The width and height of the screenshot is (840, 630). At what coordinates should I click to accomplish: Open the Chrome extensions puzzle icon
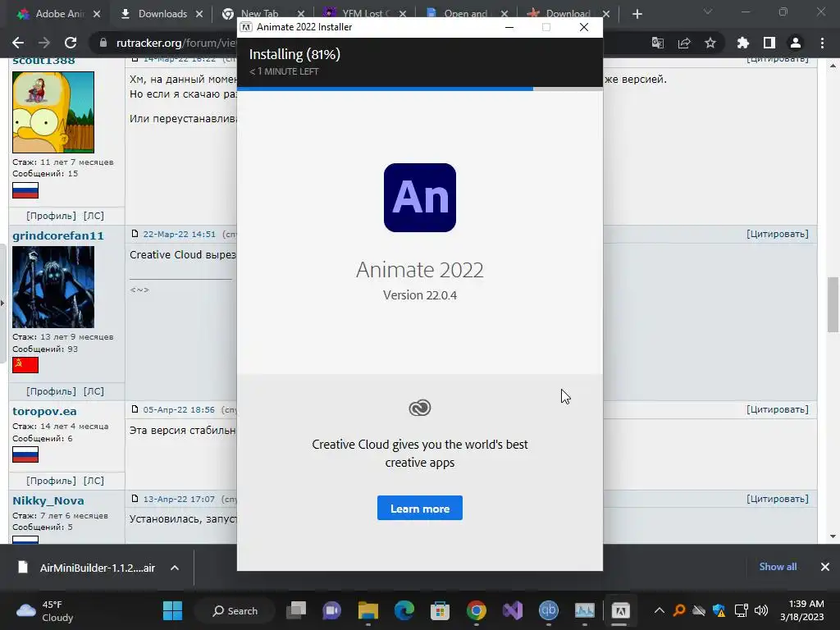[x=742, y=43]
